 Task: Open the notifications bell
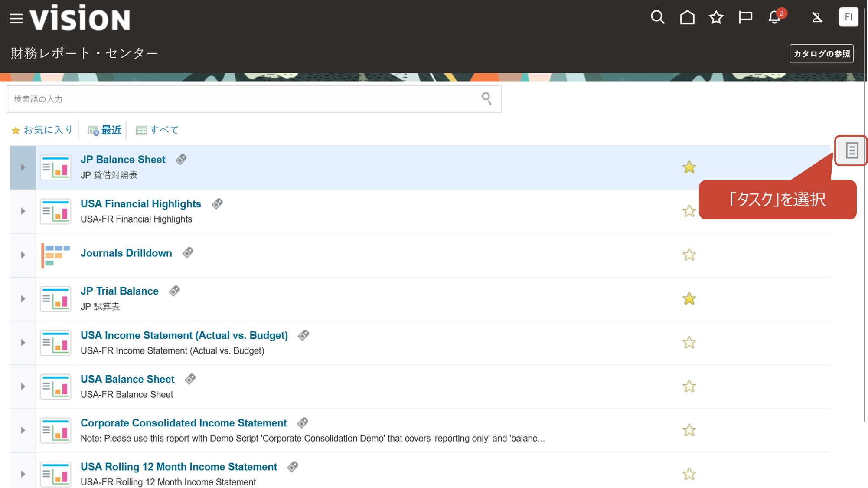(774, 17)
